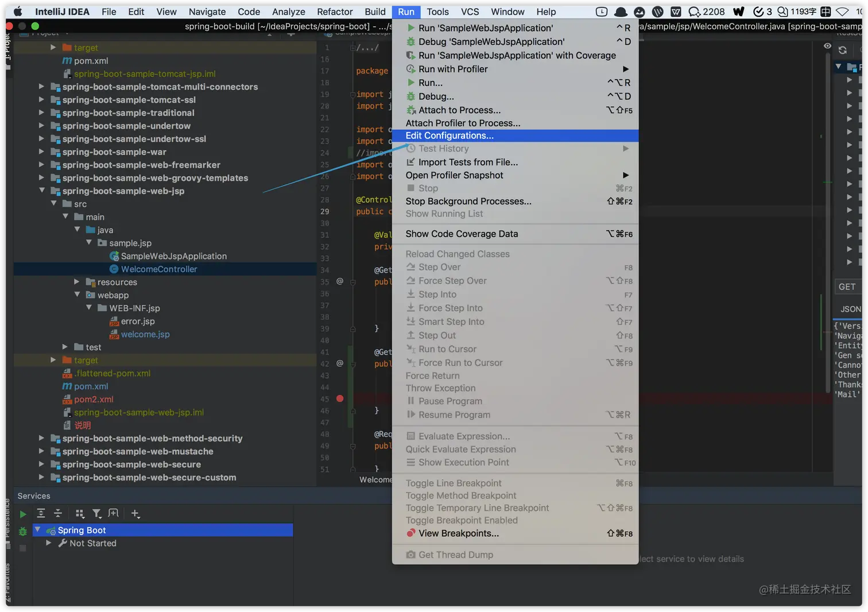The width and height of the screenshot is (868, 612).
Task: Click Collapse All icon in Services toolbar
Action: [58, 513]
